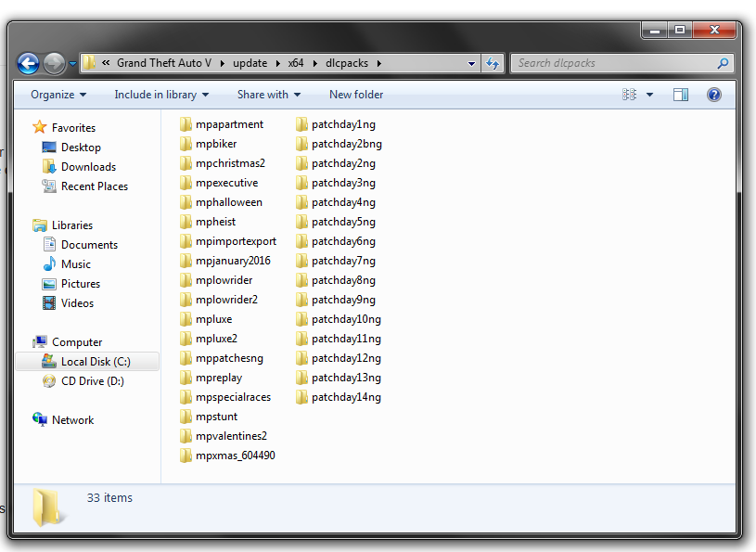Expand the arrow after x64 breadcrumb

[314, 63]
